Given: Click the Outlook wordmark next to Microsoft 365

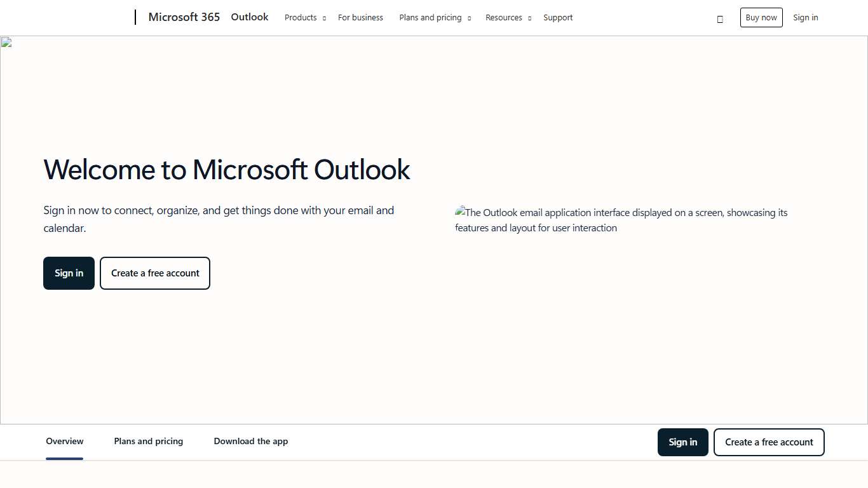Looking at the screenshot, I should click(249, 17).
